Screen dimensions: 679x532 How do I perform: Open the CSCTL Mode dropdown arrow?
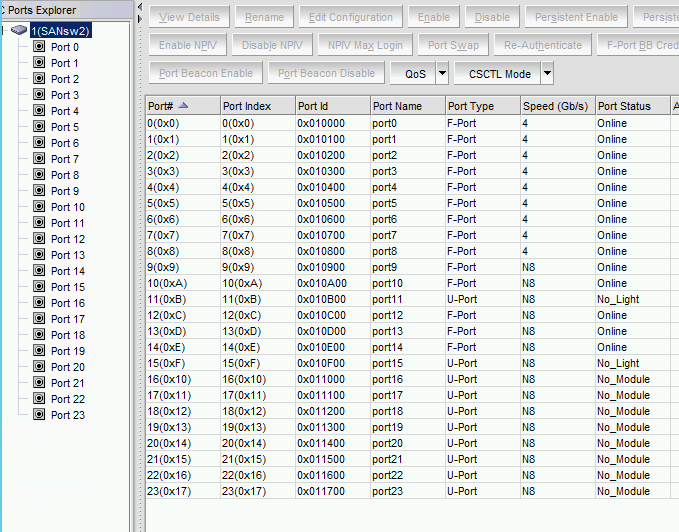tap(547, 74)
